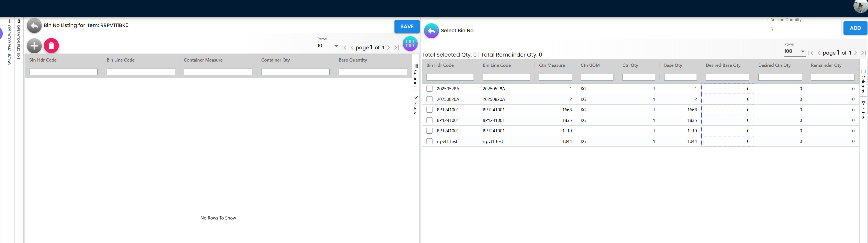Select the checkbox on the rrpvt1 test row
This screenshot has height=243, width=868.
[x=429, y=141]
